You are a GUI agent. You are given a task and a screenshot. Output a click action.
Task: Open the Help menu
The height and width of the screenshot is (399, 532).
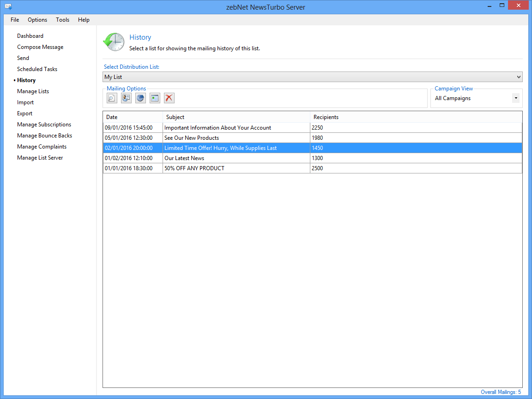click(x=84, y=20)
